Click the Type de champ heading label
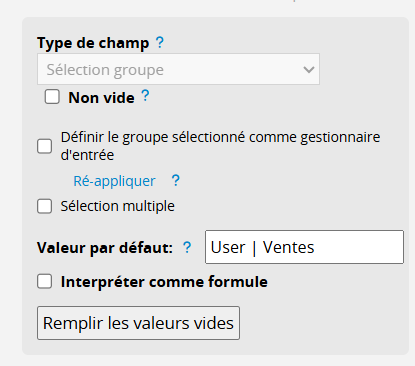This screenshot has height=366, width=415. pyautogui.click(x=93, y=43)
